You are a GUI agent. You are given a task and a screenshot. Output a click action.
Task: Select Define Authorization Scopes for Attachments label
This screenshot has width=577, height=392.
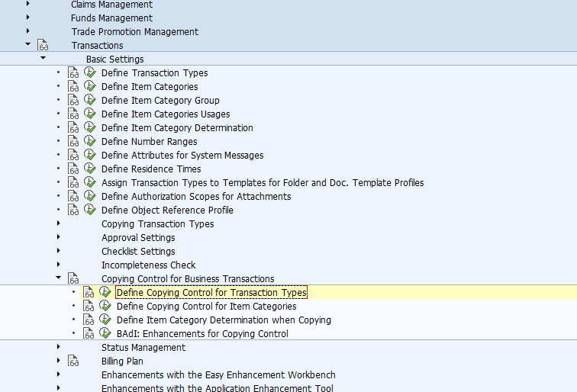tap(196, 197)
